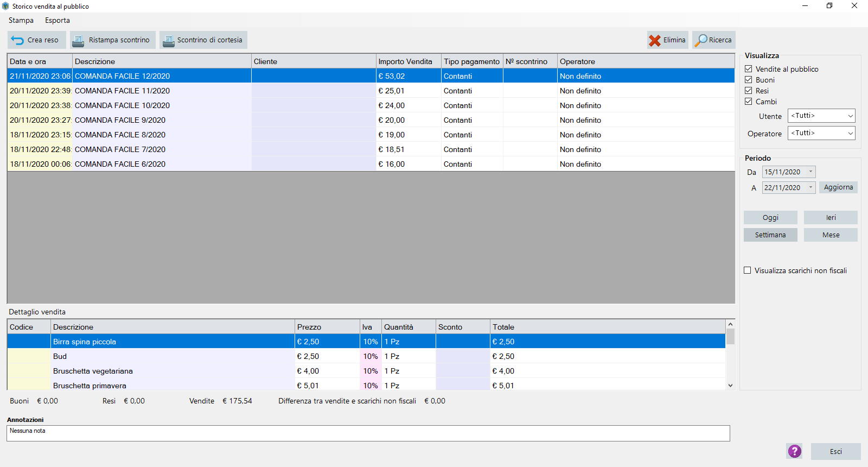Image resolution: width=868 pixels, height=467 pixels.
Task: Click the detail list scroll up arrow
Action: pyautogui.click(x=730, y=324)
